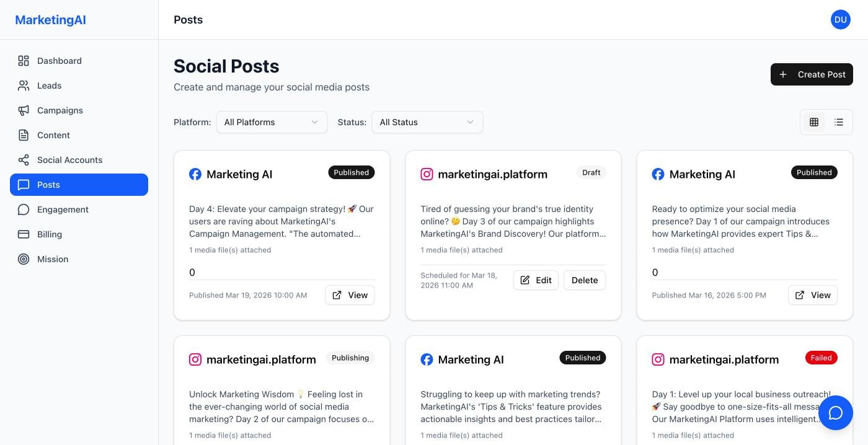Click the Instagram icon on the marketingai.platform draft card

[427, 174]
